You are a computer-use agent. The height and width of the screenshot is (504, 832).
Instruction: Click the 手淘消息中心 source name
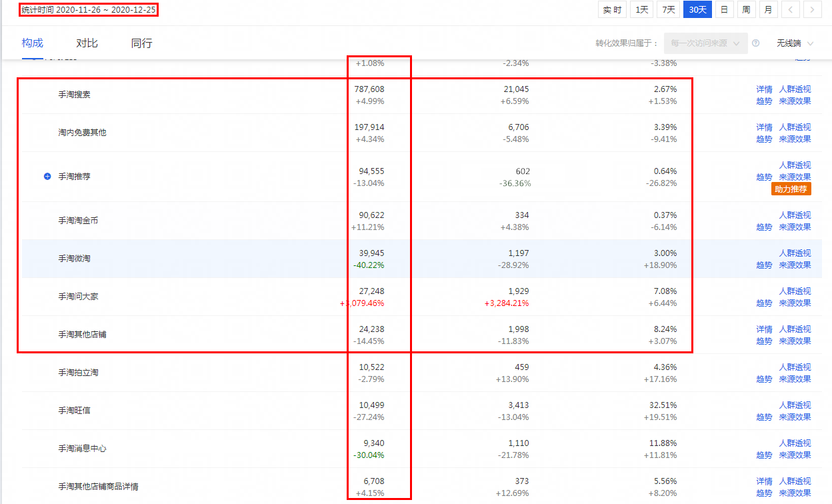(x=82, y=449)
